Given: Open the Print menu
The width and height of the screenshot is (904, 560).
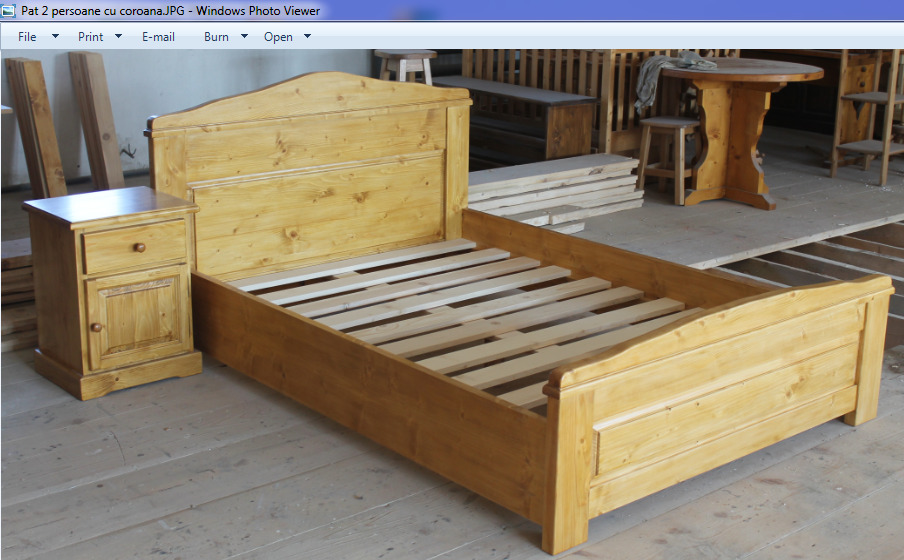Looking at the screenshot, I should click(x=91, y=37).
